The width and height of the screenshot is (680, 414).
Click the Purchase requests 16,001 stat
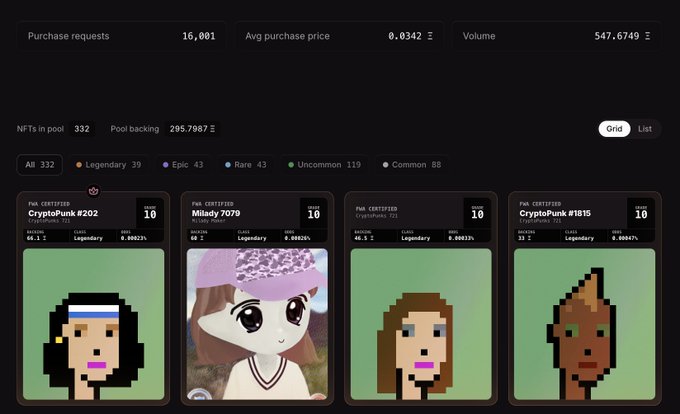(121, 36)
